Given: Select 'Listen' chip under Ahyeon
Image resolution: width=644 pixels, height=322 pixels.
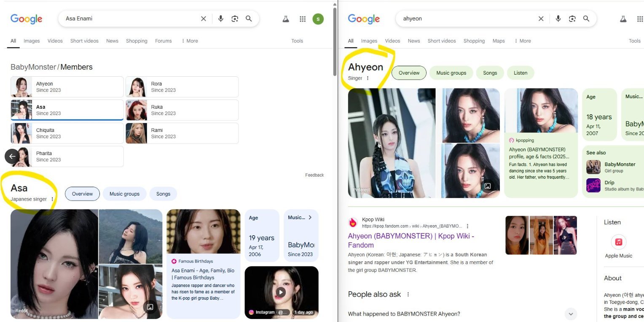Looking at the screenshot, I should point(521,73).
